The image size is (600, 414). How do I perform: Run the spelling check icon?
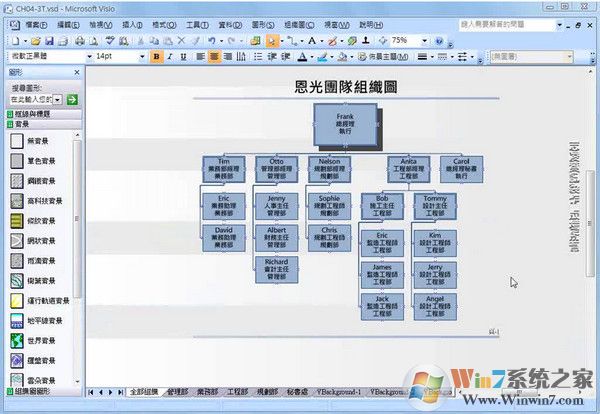coord(110,41)
